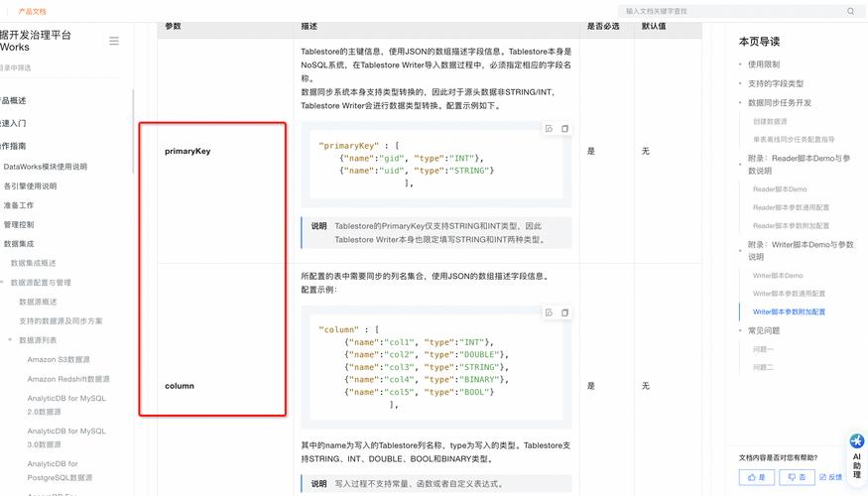Jump to 附录：Reader脚本Demo与参数说明

point(800,165)
